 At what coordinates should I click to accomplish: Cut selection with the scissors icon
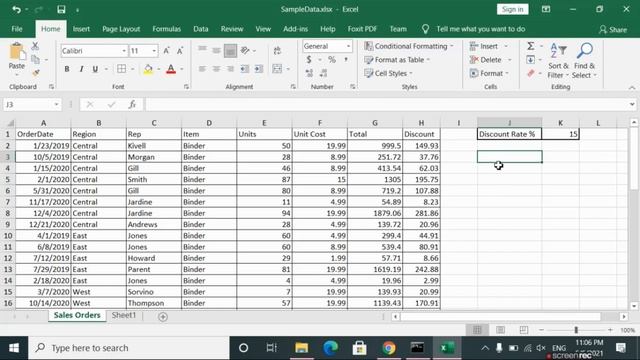pyautogui.click(x=35, y=46)
